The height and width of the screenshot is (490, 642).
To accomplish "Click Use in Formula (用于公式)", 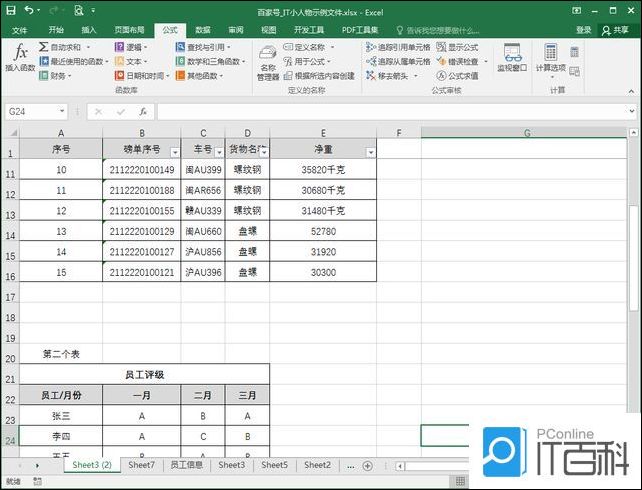I will click(x=307, y=61).
